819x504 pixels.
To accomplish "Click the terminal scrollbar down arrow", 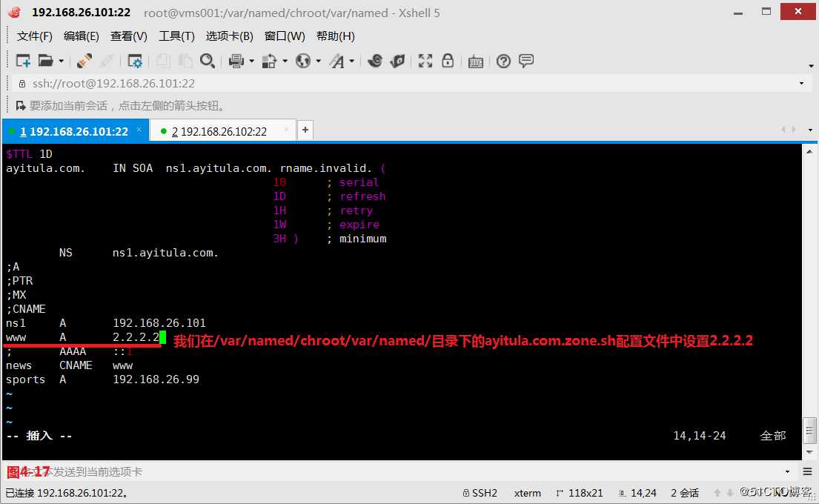I will [809, 452].
